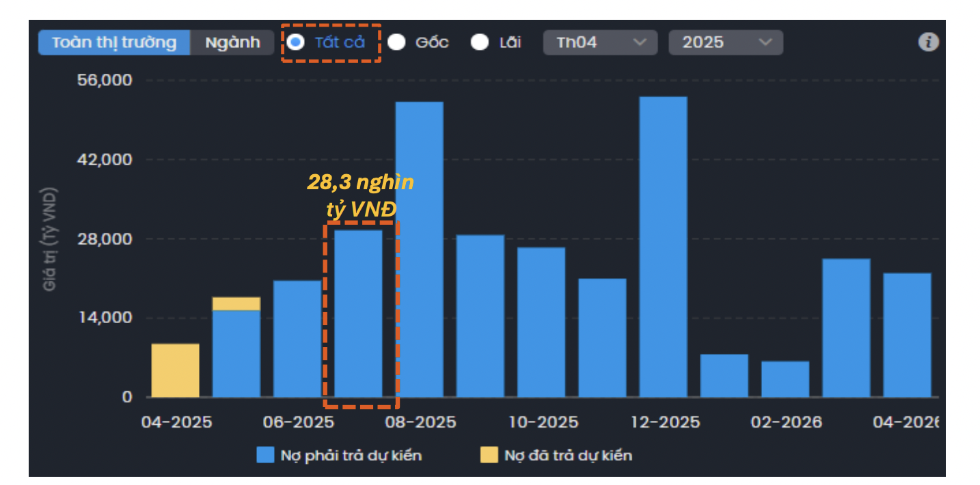Screen dimensions: 980x485
Task: Open the Th04 month dropdown
Action: click(x=599, y=42)
